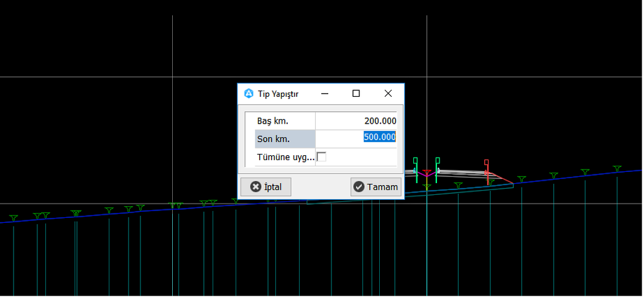Select the Son km. value 500.000
This screenshot has width=644, height=298.
[380, 137]
